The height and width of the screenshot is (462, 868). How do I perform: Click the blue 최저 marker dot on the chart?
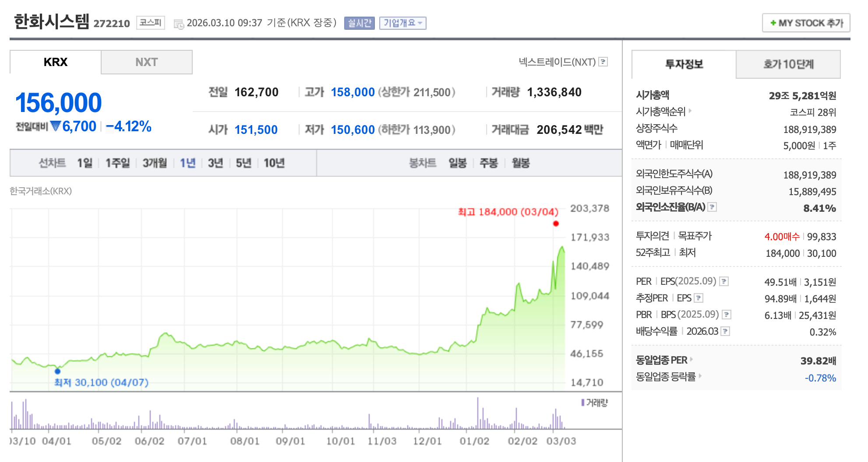click(x=57, y=371)
